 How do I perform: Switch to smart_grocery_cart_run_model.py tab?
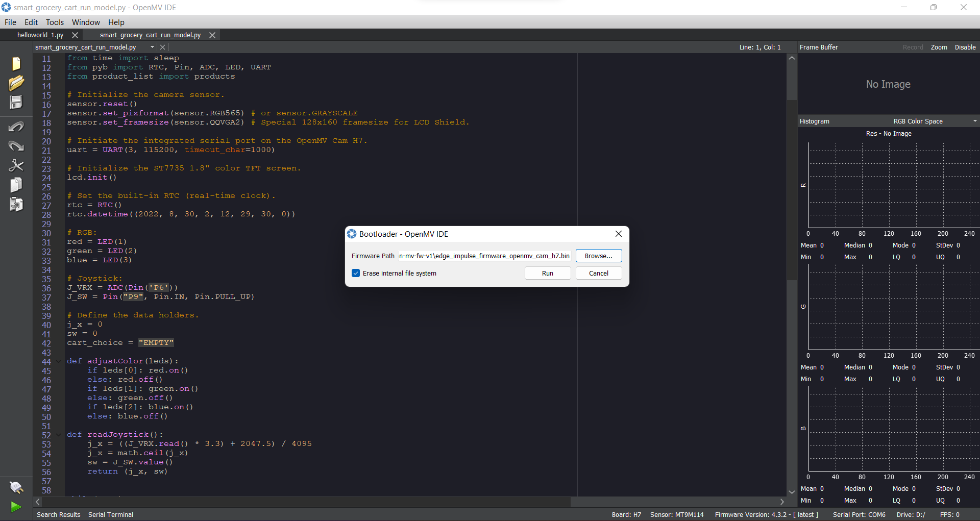150,35
